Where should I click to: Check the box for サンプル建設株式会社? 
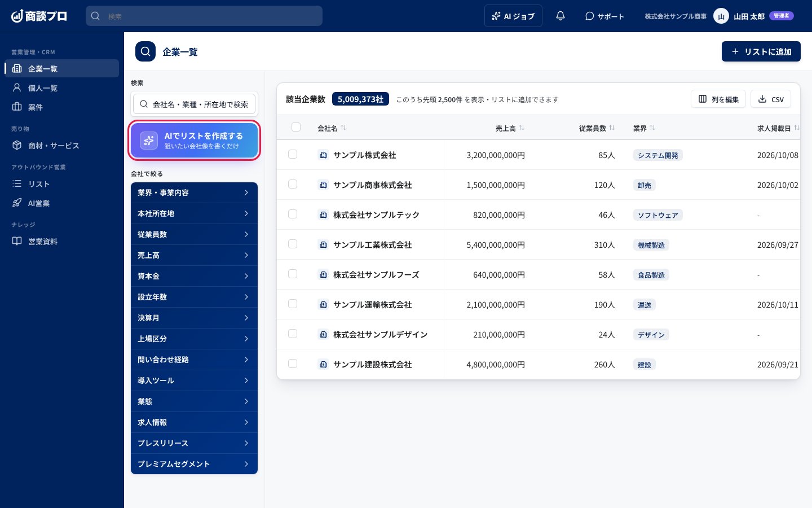(x=293, y=364)
